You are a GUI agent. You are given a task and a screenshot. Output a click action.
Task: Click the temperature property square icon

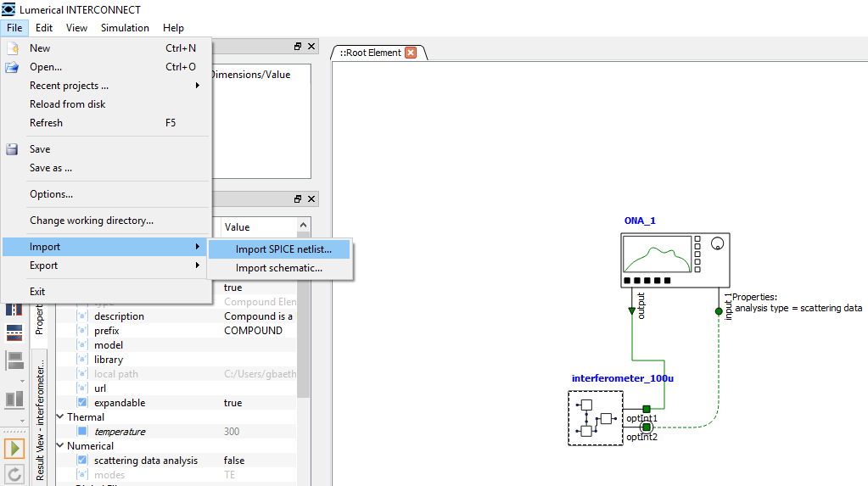(82, 431)
